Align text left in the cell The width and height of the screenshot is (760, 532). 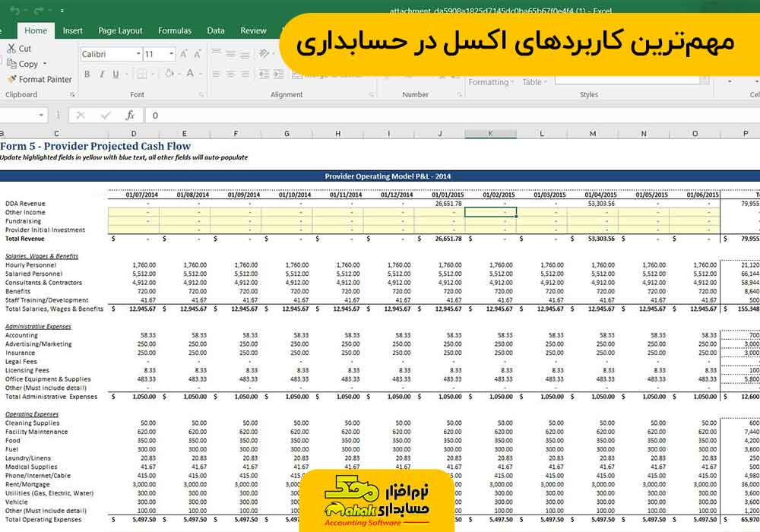click(216, 74)
